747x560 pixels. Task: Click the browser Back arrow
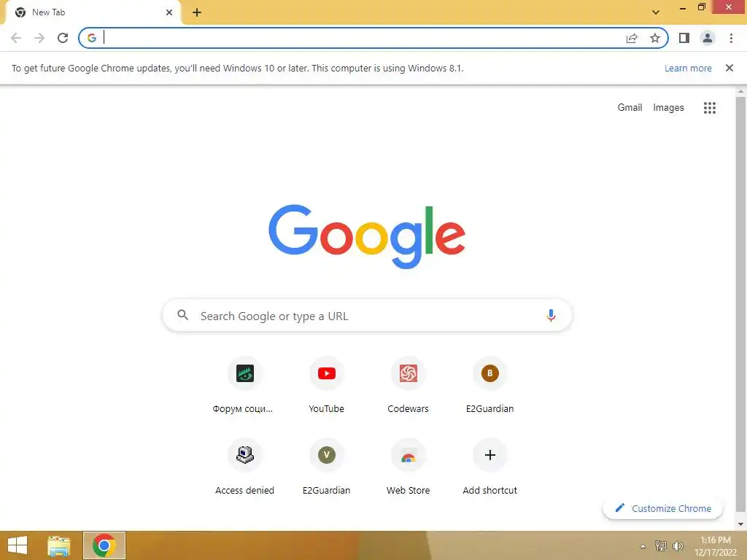tap(16, 38)
